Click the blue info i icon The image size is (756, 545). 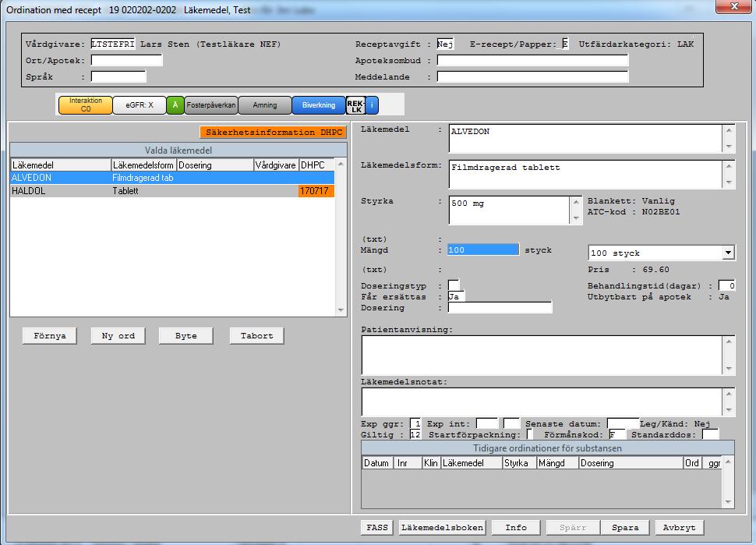pyautogui.click(x=372, y=104)
